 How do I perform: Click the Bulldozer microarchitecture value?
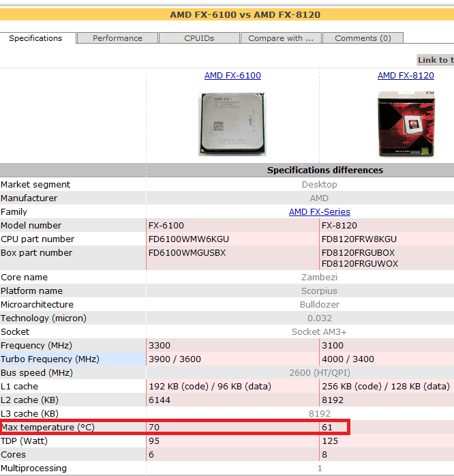[x=320, y=304]
